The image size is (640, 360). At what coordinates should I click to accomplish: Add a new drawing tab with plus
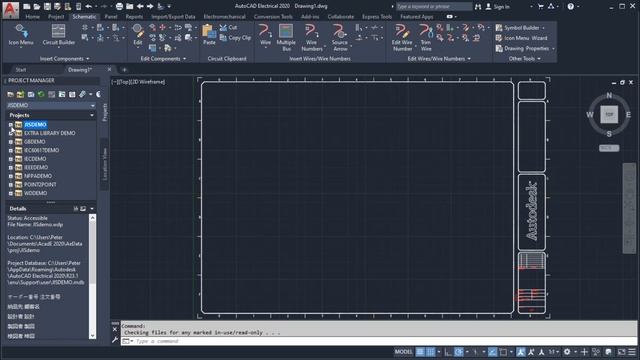tap(124, 70)
